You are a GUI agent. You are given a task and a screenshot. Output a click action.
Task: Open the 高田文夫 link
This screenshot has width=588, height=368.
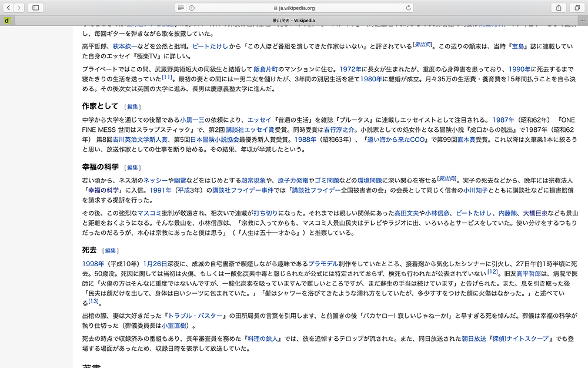click(406, 213)
